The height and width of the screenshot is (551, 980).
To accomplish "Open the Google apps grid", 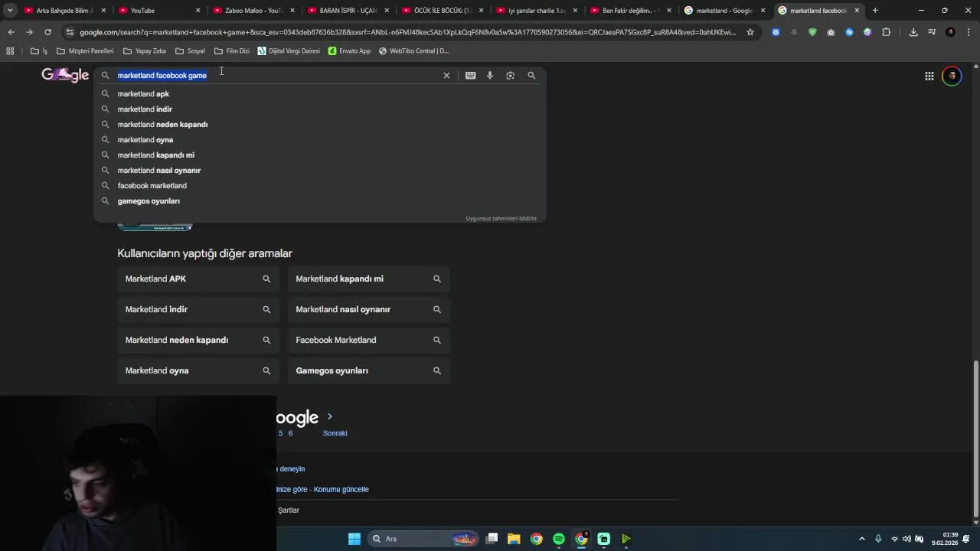I will [x=929, y=76].
